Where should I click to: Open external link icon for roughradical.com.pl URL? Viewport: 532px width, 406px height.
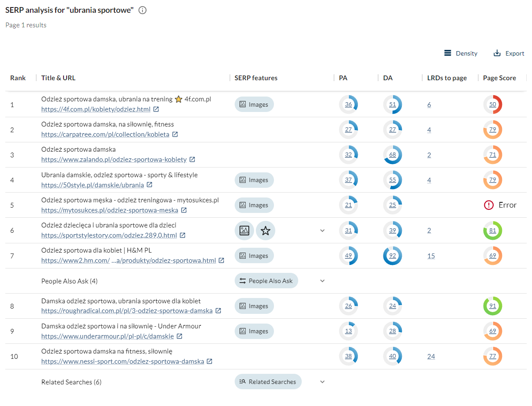218,311
